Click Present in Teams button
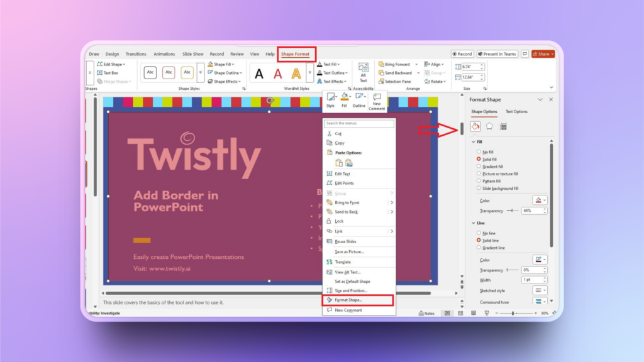The height and width of the screenshot is (362, 644). click(x=497, y=54)
